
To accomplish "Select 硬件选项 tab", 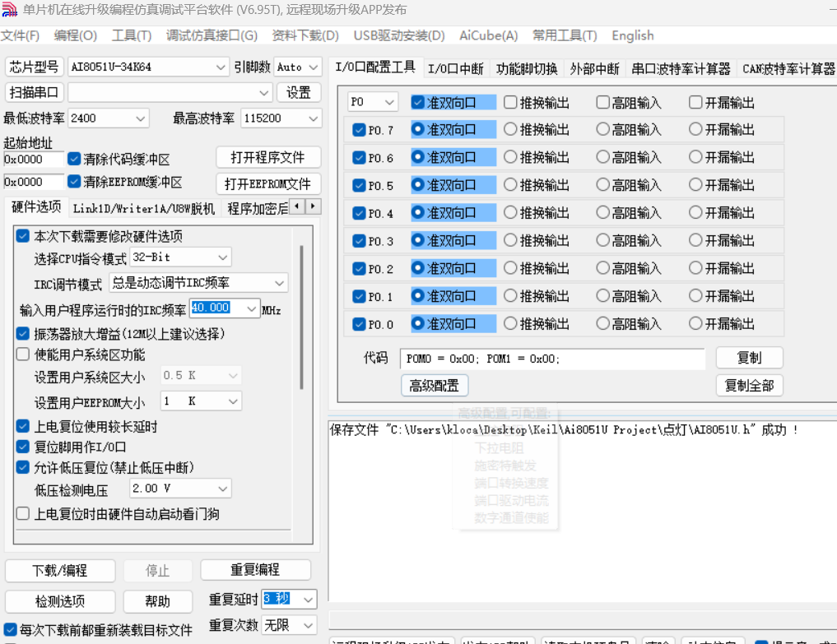I will click(36, 207).
